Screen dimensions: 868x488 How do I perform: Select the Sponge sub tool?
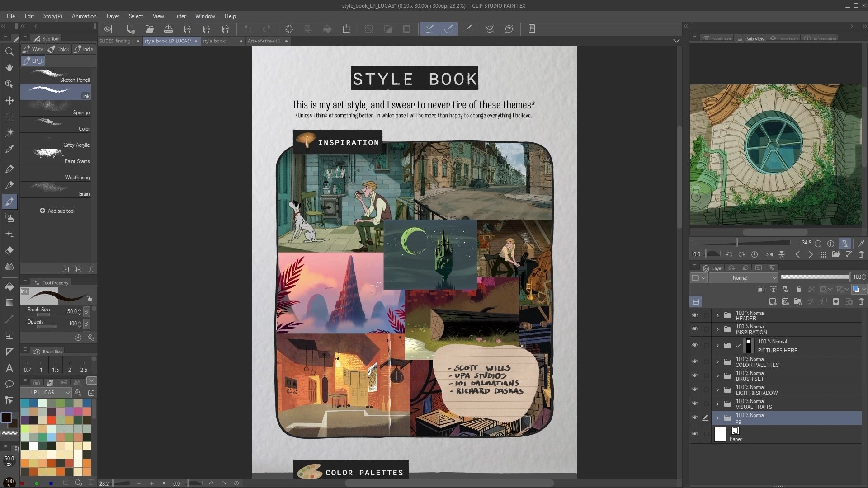coord(56,108)
